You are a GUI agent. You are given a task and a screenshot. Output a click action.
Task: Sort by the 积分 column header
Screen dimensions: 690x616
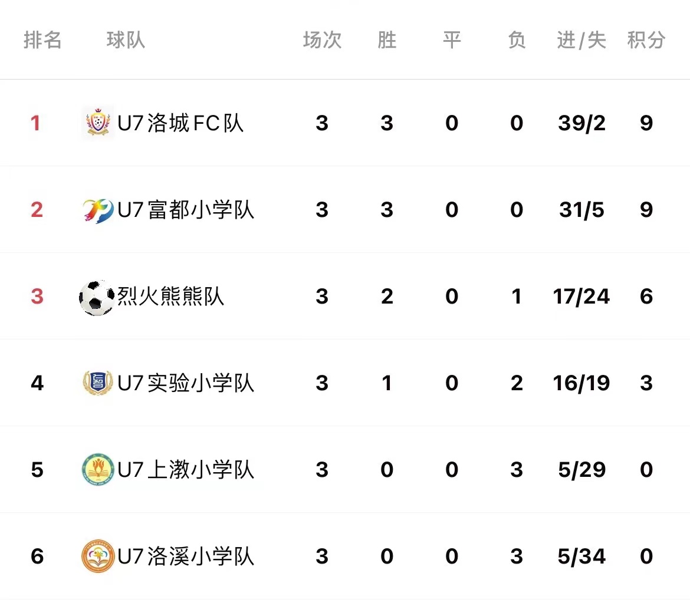point(646,40)
